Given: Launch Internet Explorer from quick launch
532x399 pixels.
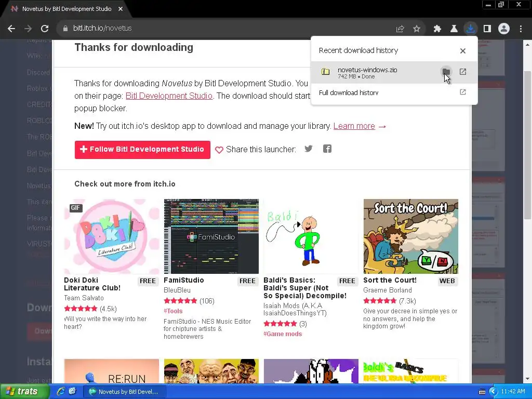Looking at the screenshot, I should point(61,392).
